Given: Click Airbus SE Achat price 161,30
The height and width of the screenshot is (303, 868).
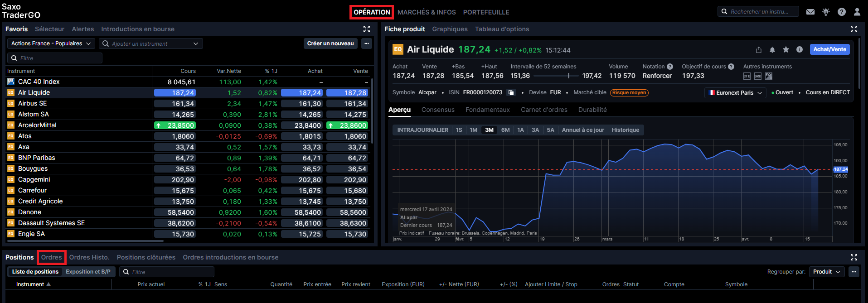Looking at the screenshot, I should (x=301, y=104).
